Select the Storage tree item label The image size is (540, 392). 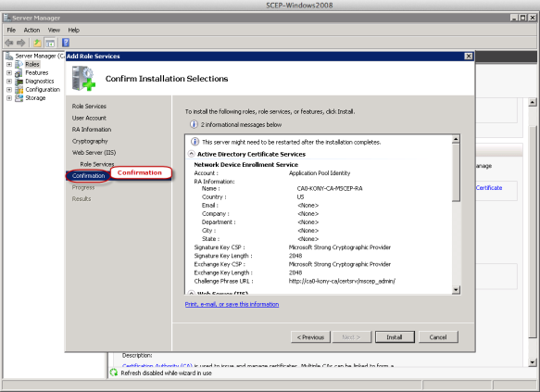coord(35,98)
